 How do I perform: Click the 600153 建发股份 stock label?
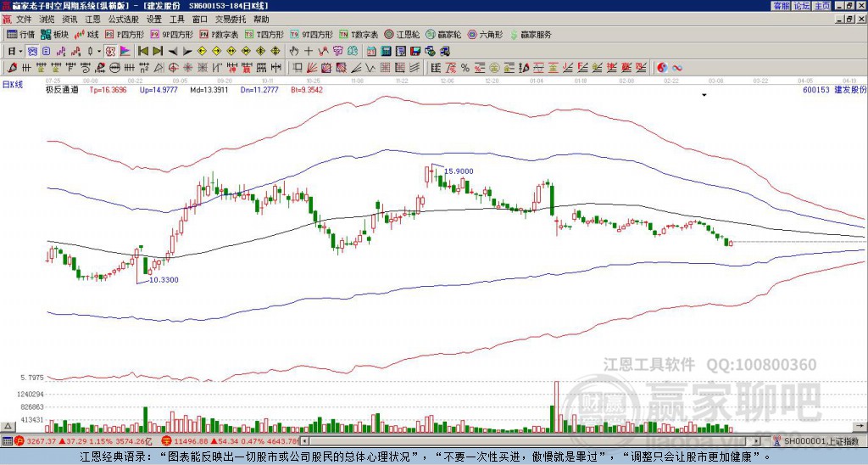[834, 89]
